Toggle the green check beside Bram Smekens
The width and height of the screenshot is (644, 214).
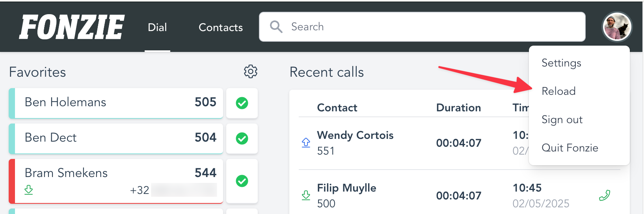(242, 181)
